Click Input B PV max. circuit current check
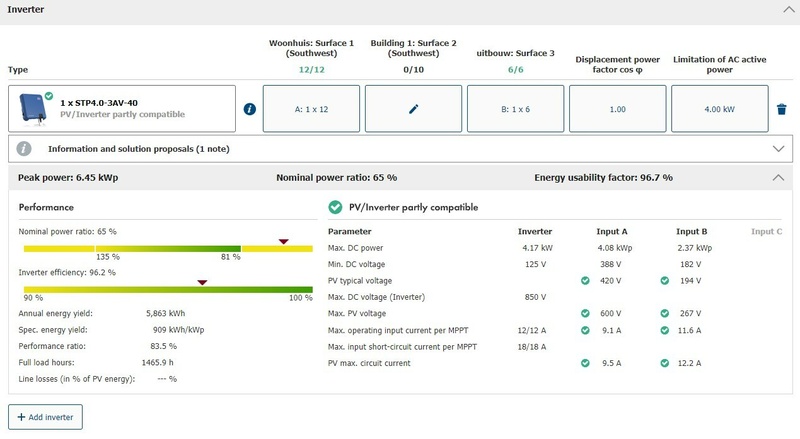The height and width of the screenshot is (439, 800). 663,363
